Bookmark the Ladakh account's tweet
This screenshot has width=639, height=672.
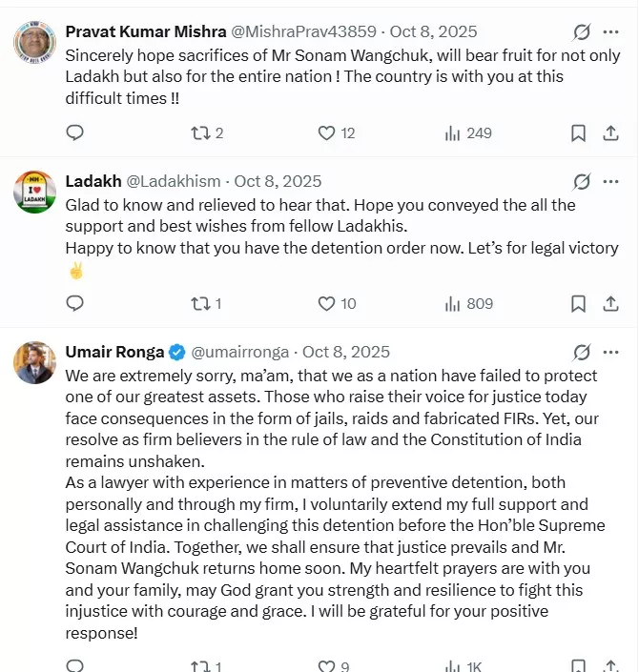tap(578, 303)
